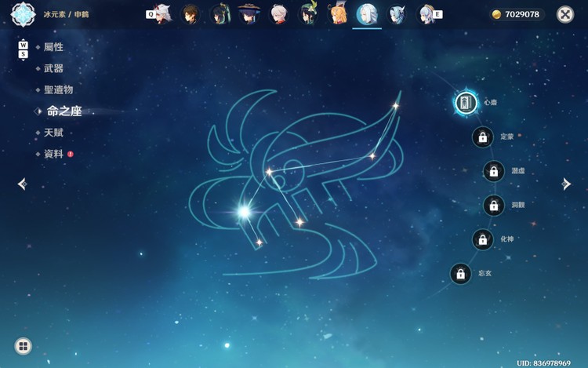Select the Xiao character portrait

[x=220, y=14]
